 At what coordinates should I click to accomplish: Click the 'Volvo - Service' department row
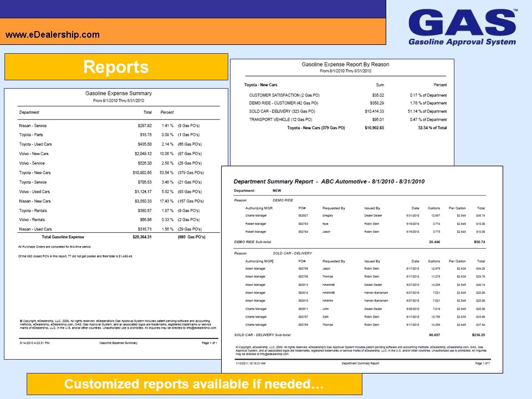pos(111,163)
